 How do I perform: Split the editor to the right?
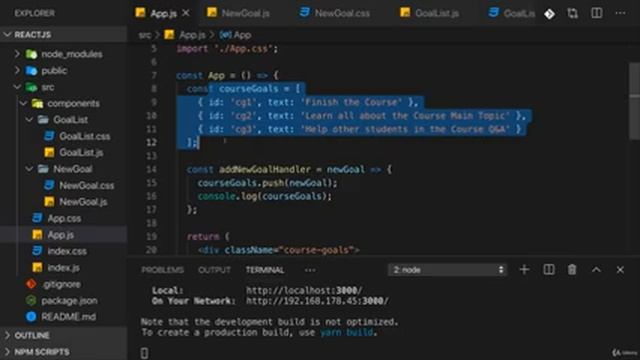(x=596, y=13)
